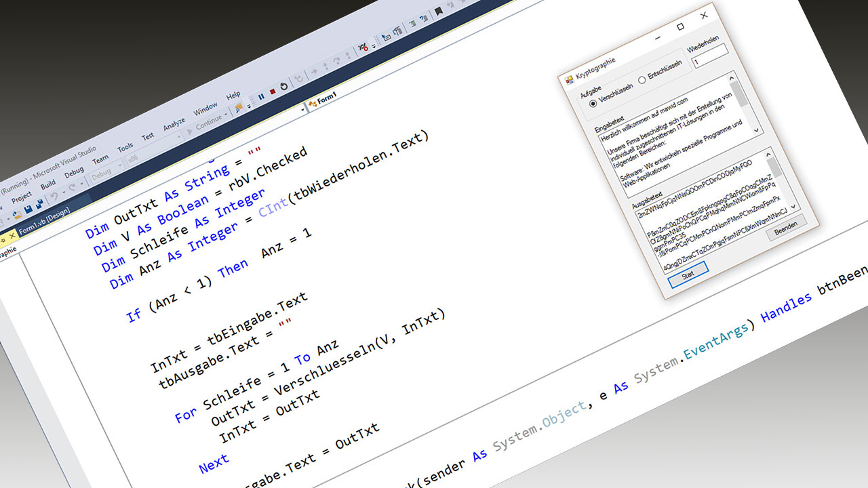Open the Undo history dropdown arrow

[64, 192]
